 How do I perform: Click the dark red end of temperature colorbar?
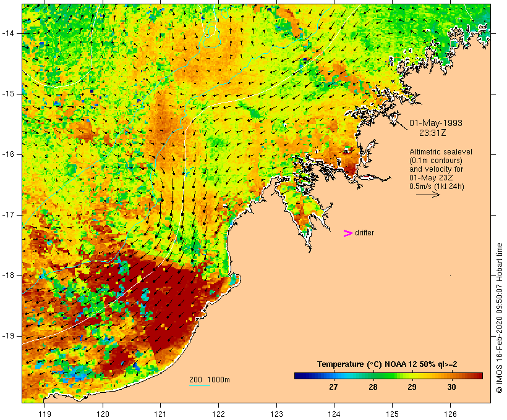pyautogui.click(x=480, y=376)
